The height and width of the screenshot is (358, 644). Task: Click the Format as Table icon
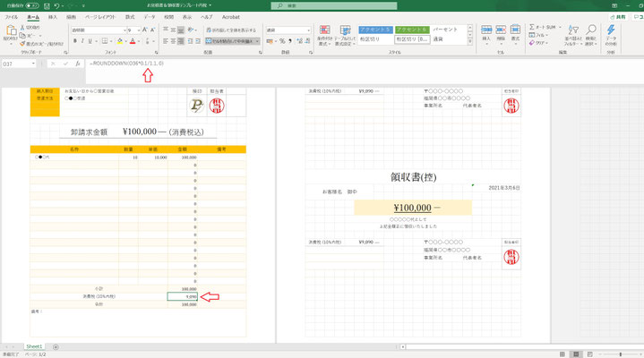[345, 30]
